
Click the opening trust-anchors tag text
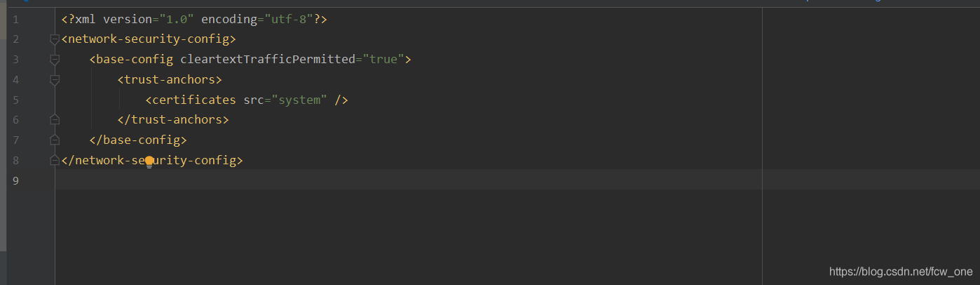pos(170,80)
